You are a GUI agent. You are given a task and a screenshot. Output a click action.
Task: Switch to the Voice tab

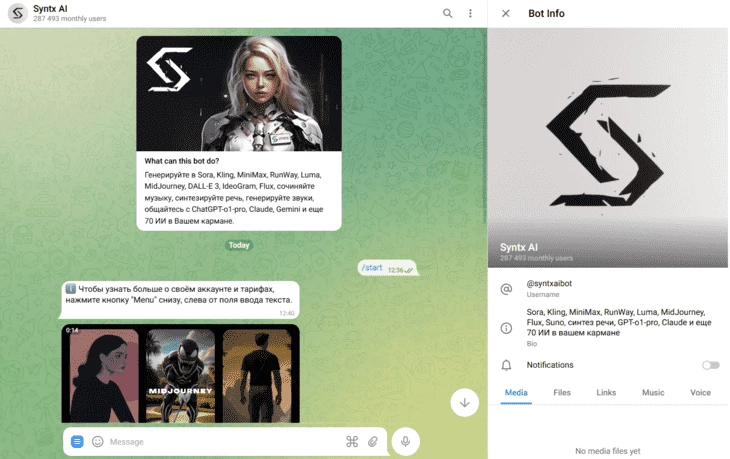point(700,392)
